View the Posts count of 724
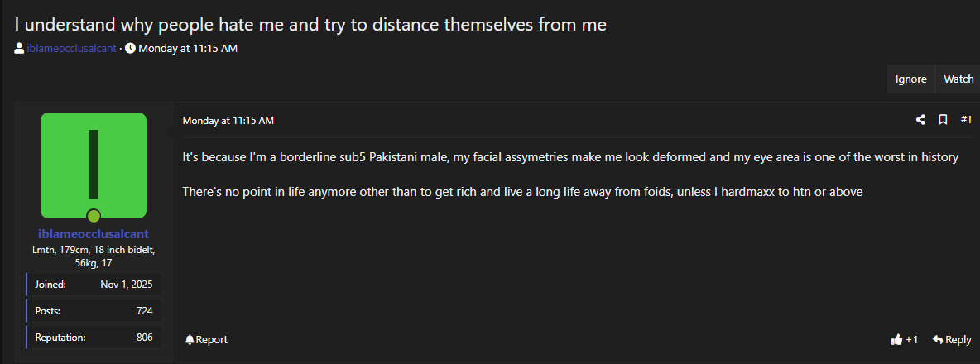980x364 pixels. tap(144, 311)
